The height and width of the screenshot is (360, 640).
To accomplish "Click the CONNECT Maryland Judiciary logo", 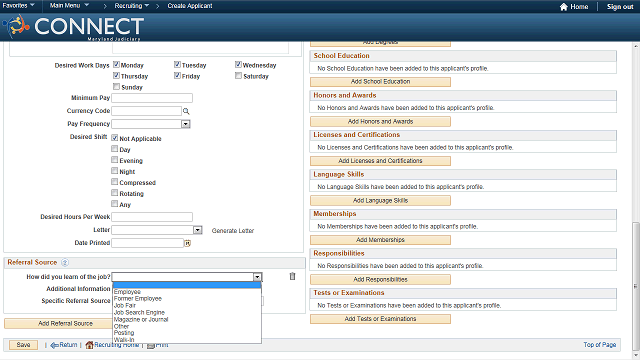I will (73, 27).
